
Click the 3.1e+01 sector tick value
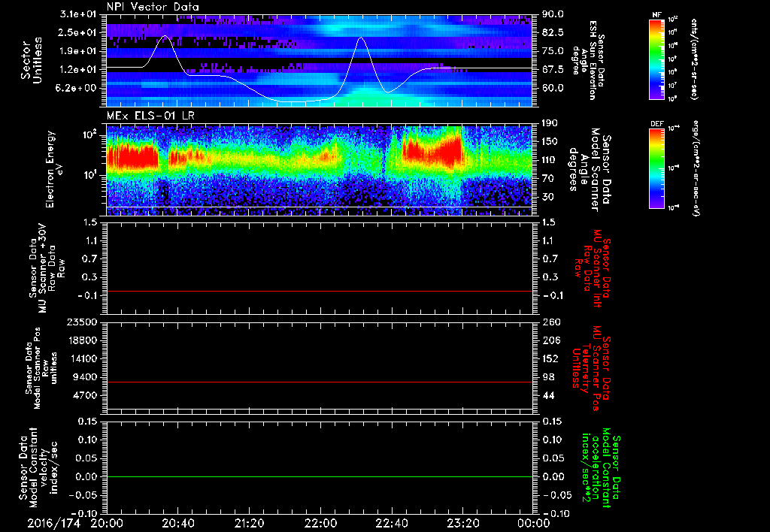[x=78, y=14]
